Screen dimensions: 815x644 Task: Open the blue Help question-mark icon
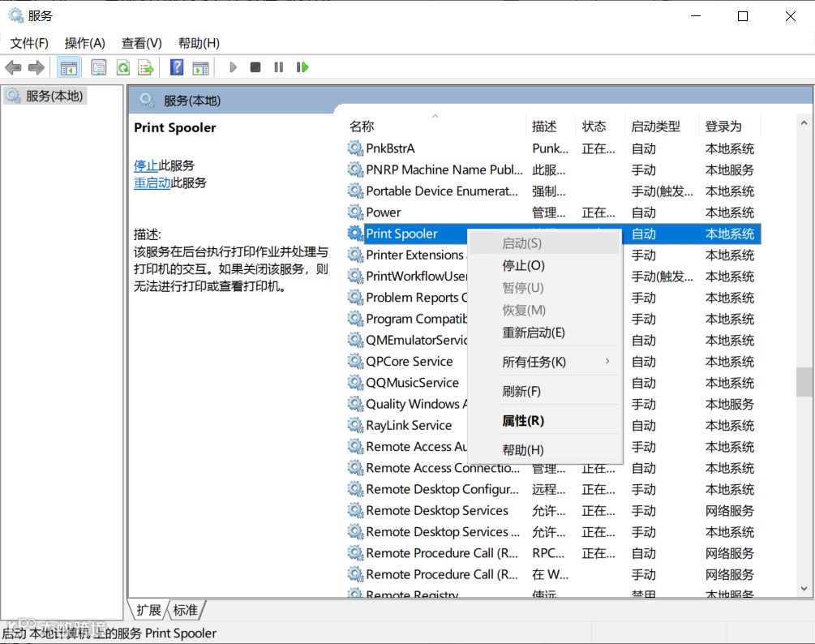tap(177, 67)
